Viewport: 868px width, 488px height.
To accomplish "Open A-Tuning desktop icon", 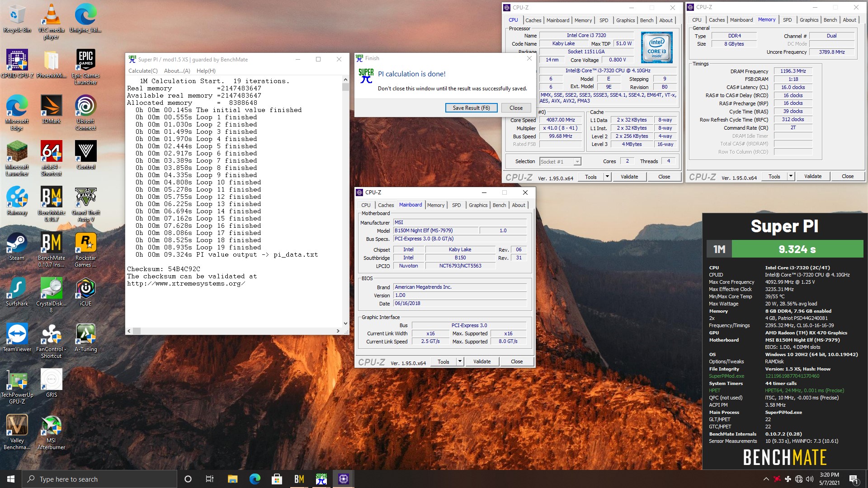I will click(85, 338).
